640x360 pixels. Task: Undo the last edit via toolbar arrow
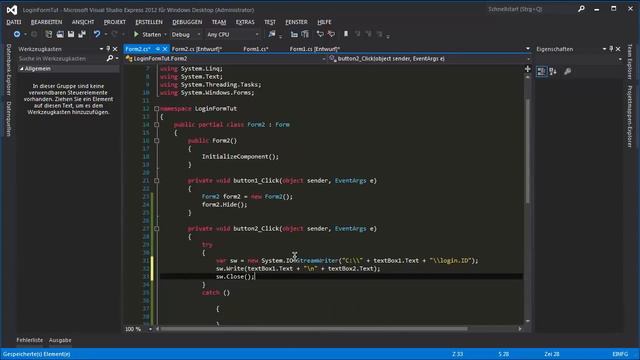coord(97,34)
